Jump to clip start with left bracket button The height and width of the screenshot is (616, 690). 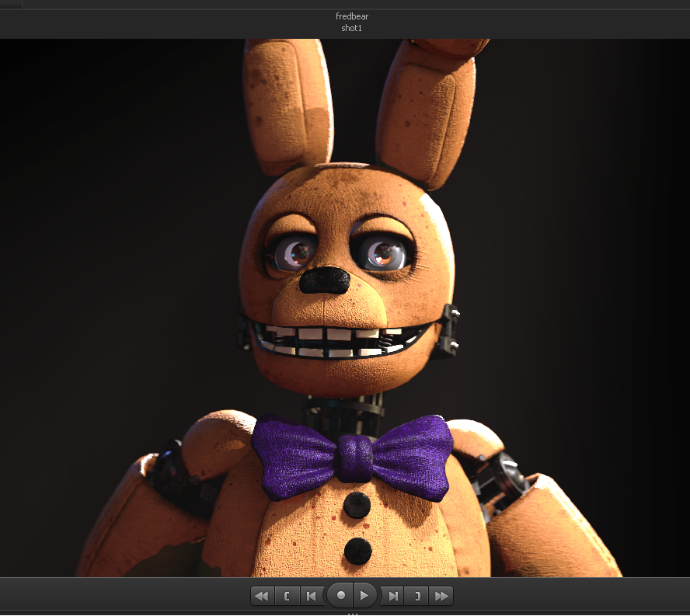(287, 596)
